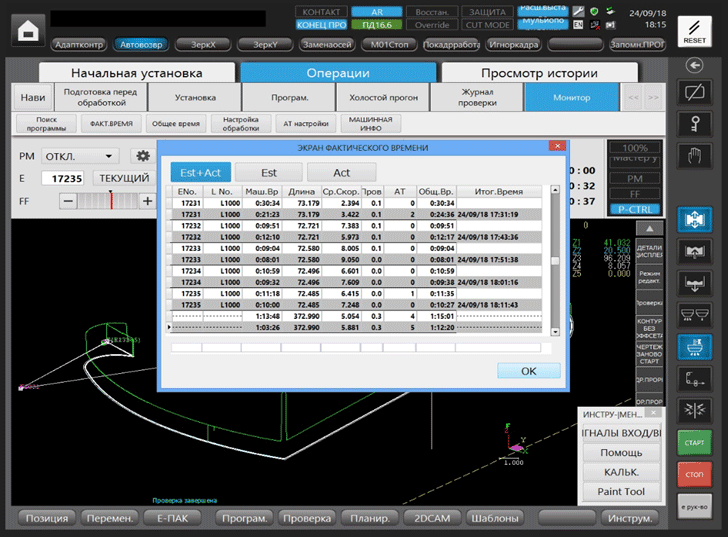This screenshot has width=728, height=537.
Task: Click the camera icon in top status area
Action: pyautogui.click(x=610, y=25)
